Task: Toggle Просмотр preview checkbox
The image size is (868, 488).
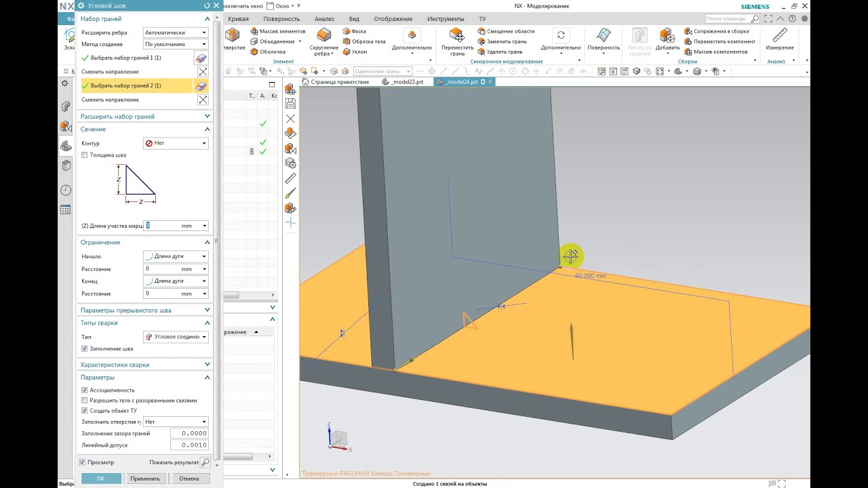Action: 83,462
